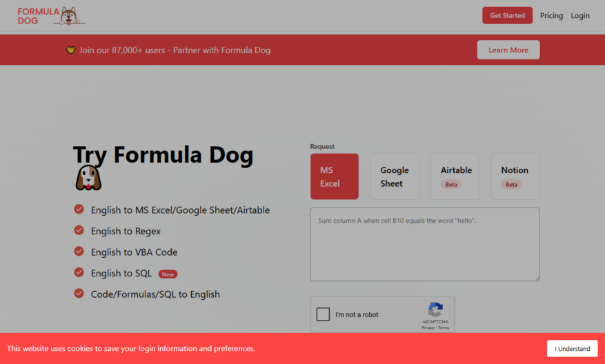This screenshot has width=605, height=364.
Task: Select the MS Excel request option
Action: coord(334,176)
